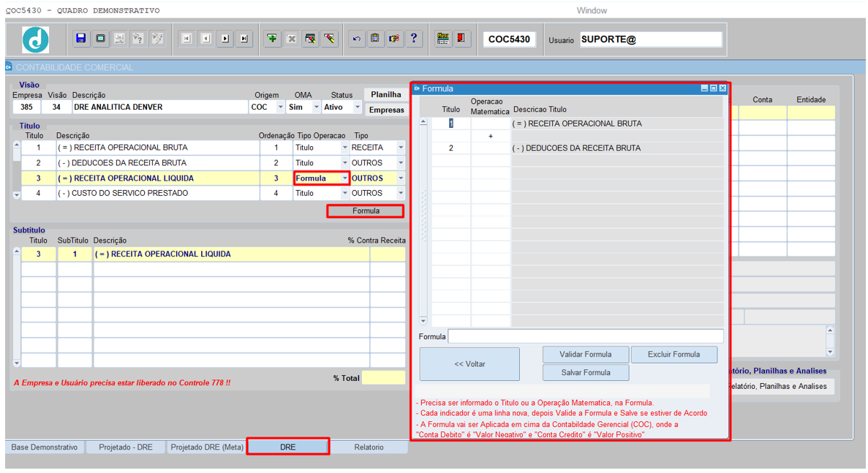Screen dimensions: 868x473
Task: Click the Formula text input field
Action: 586,336
